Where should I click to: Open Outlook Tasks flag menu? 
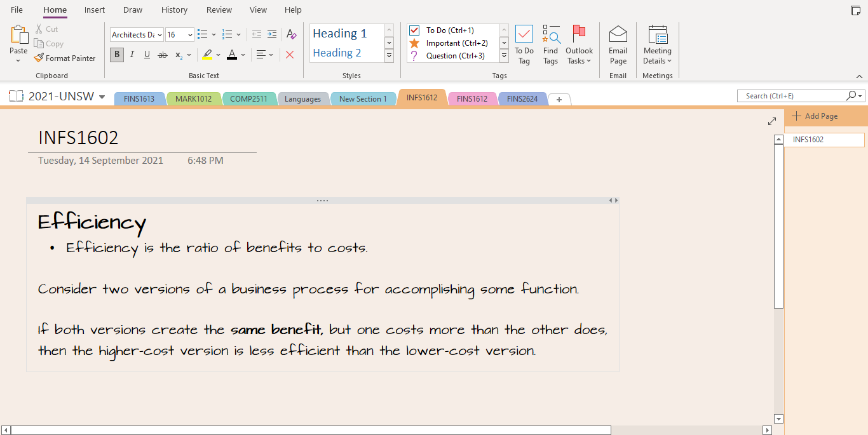(x=579, y=45)
